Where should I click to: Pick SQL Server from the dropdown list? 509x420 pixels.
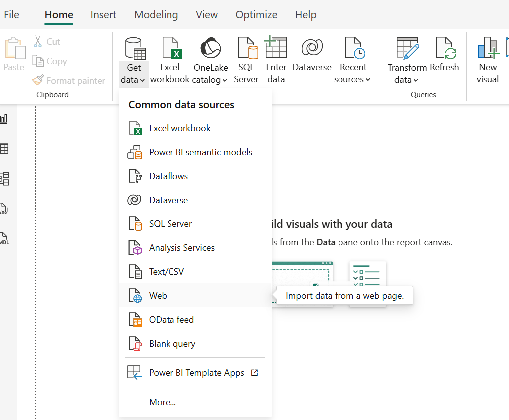tap(195, 224)
